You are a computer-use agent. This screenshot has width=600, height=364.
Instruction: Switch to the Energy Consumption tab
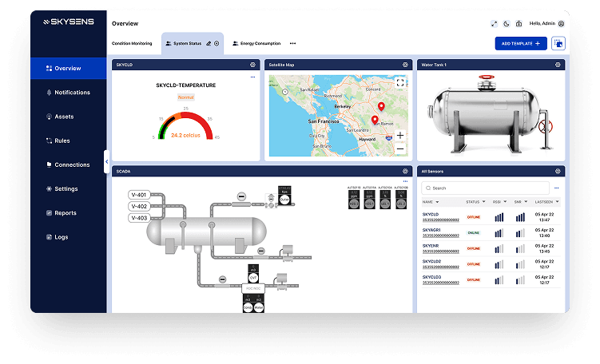(259, 43)
